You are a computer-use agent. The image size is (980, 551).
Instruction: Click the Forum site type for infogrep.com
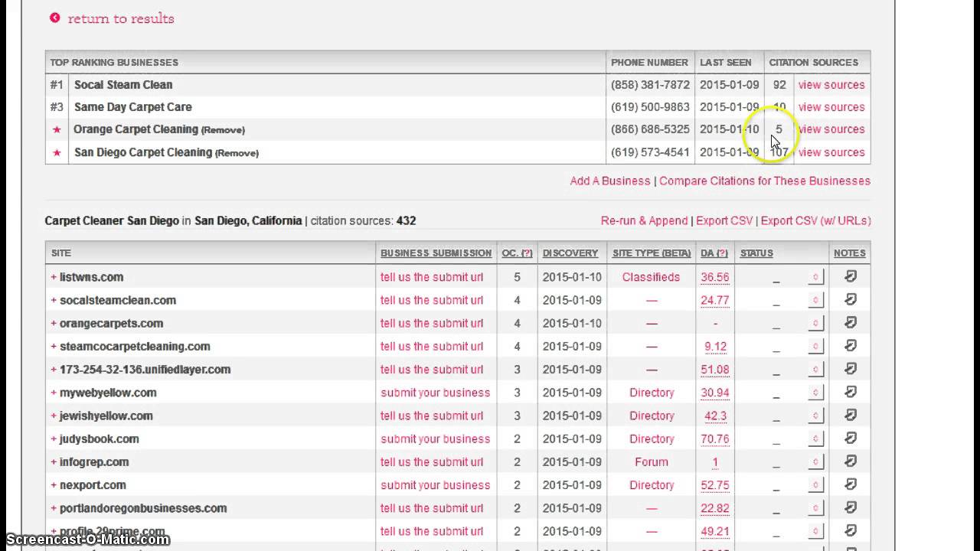pos(652,461)
